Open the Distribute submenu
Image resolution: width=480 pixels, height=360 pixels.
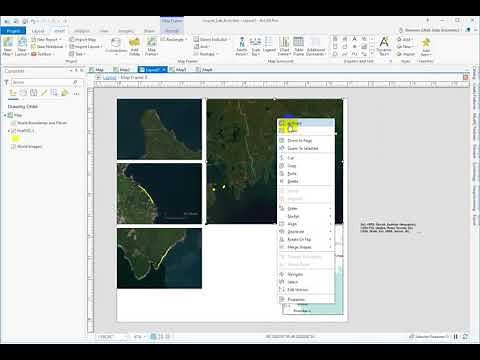point(306,232)
